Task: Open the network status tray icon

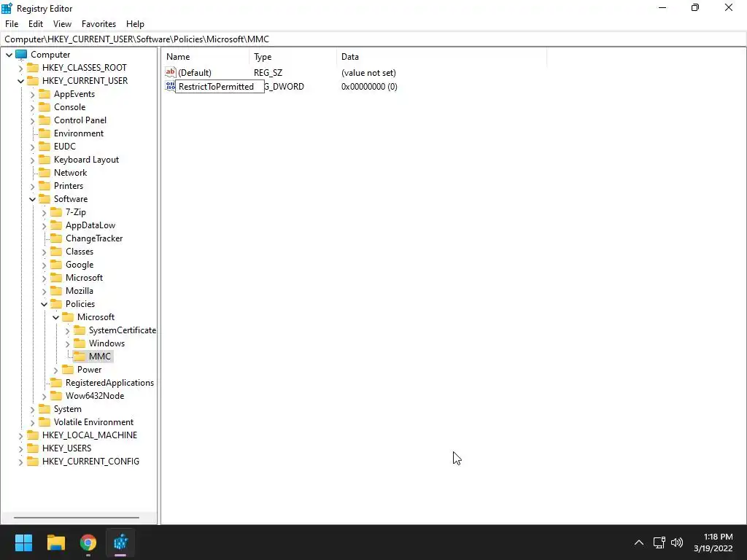Action: [x=659, y=542]
